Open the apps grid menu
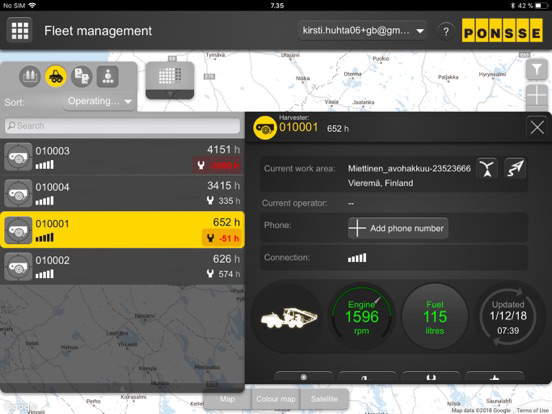The image size is (552, 414). pyautogui.click(x=20, y=30)
